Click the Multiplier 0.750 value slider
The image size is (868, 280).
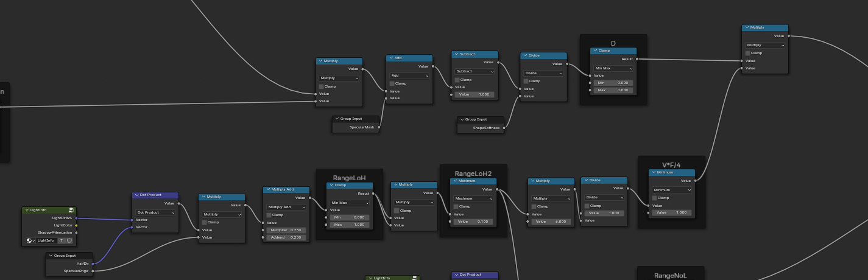(286, 230)
